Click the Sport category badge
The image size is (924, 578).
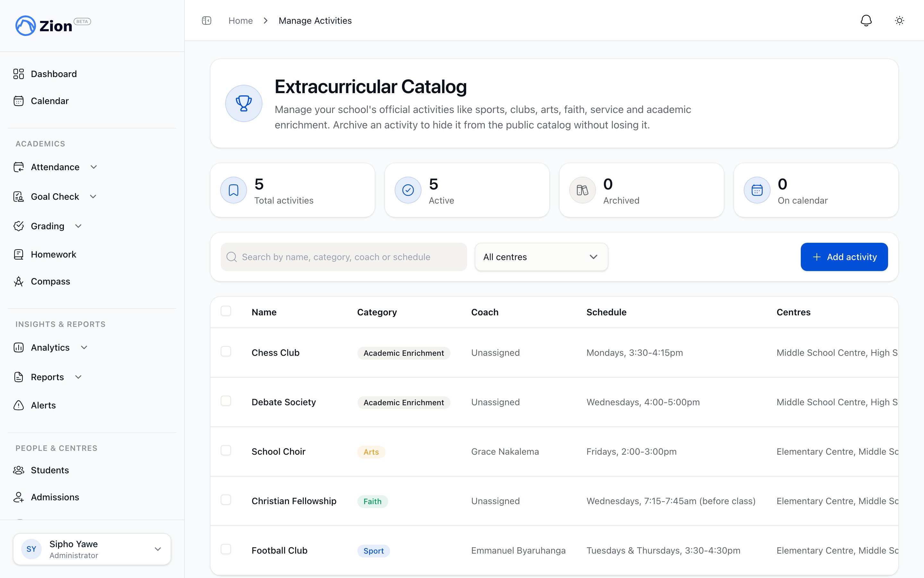point(373,551)
